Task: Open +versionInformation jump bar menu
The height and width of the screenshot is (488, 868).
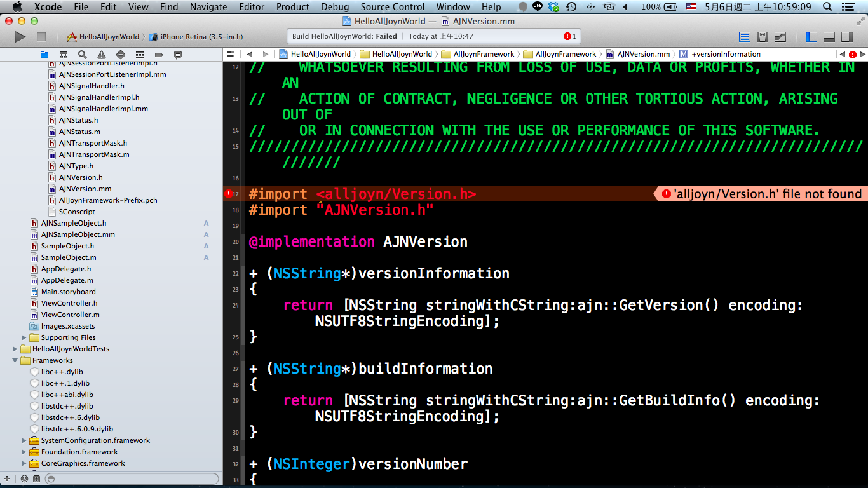Action: click(x=720, y=54)
